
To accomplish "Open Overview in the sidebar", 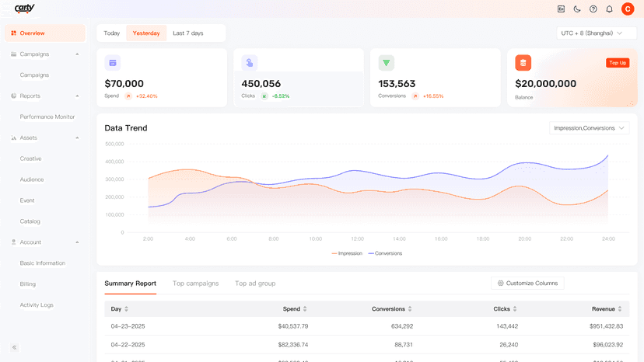I will tap(45, 33).
